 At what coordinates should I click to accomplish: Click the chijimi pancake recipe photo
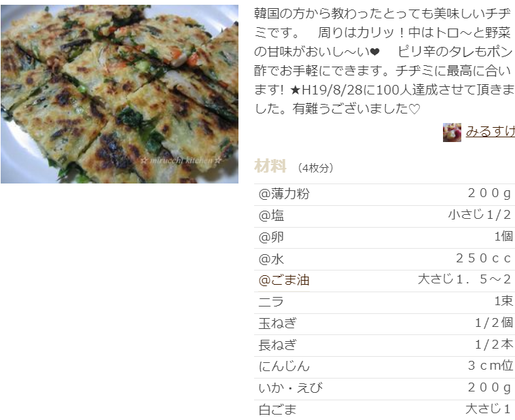coord(120,94)
